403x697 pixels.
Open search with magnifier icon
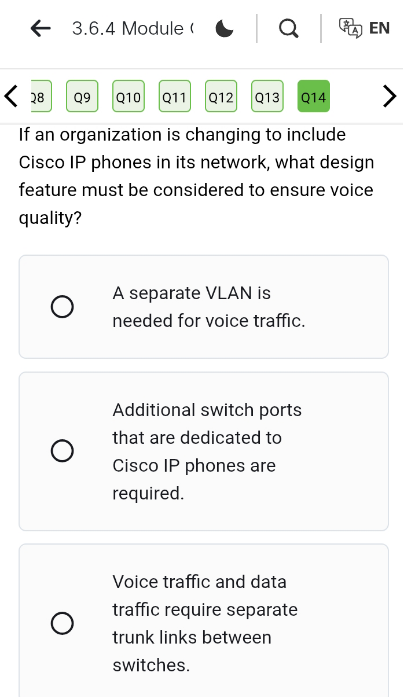click(x=289, y=28)
